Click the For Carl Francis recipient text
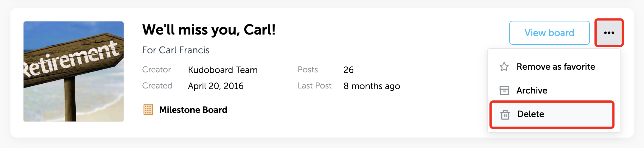 [x=176, y=50]
